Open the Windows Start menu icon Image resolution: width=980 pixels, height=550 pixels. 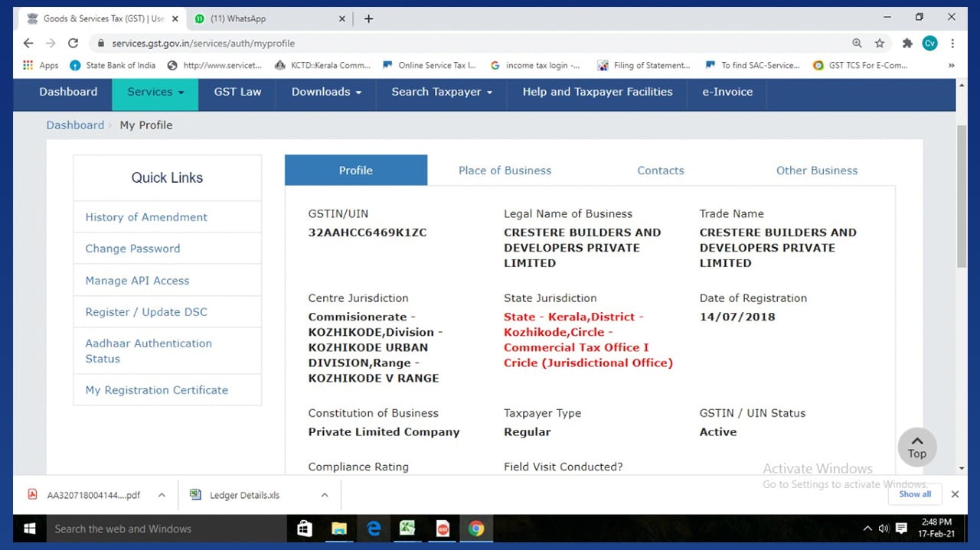(31, 529)
